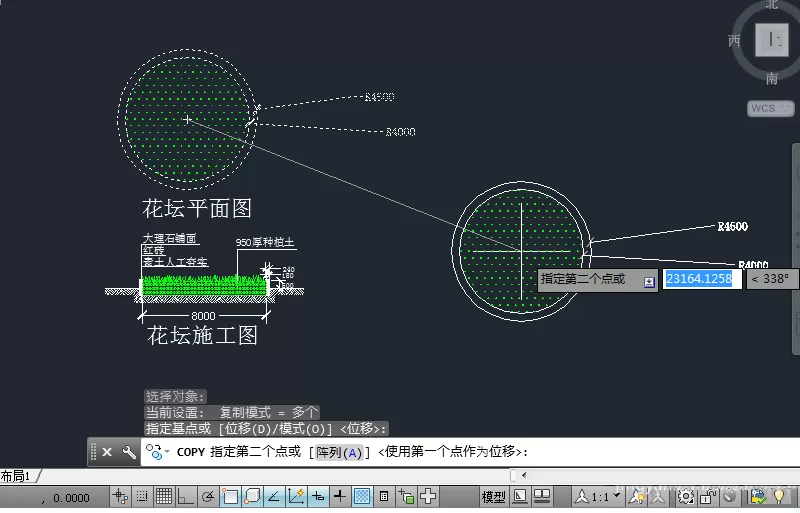Open annotation scale 1:1 dropdown
800x513 pixels.
click(616, 495)
